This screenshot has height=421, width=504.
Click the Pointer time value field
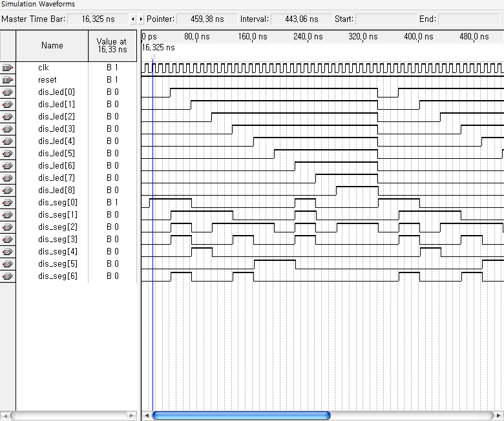[205, 19]
